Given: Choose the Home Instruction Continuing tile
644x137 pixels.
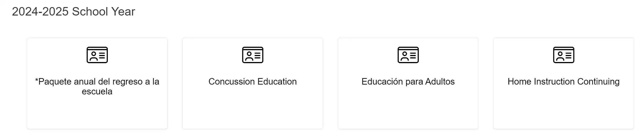Looking at the screenshot, I should pos(564,83).
